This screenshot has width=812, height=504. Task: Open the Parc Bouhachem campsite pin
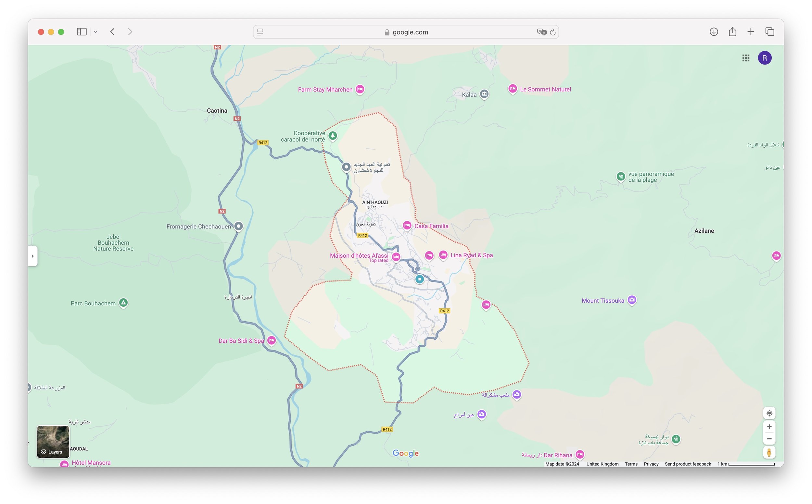123,303
